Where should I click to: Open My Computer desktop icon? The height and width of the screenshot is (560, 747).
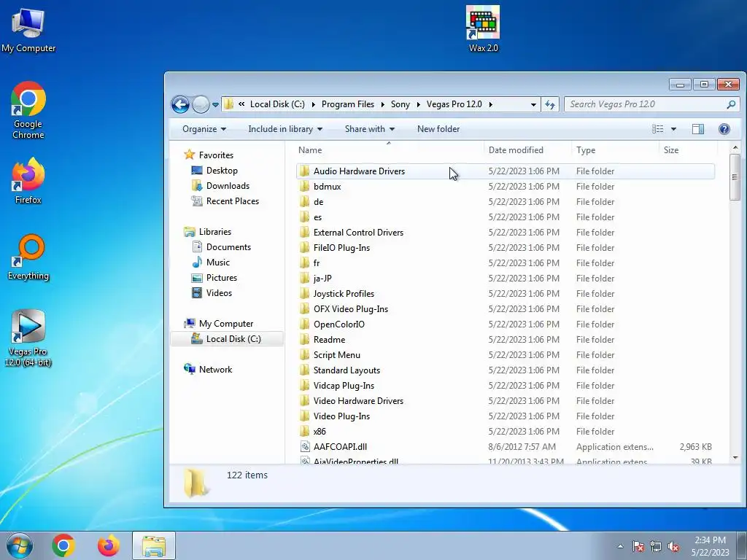(x=28, y=31)
